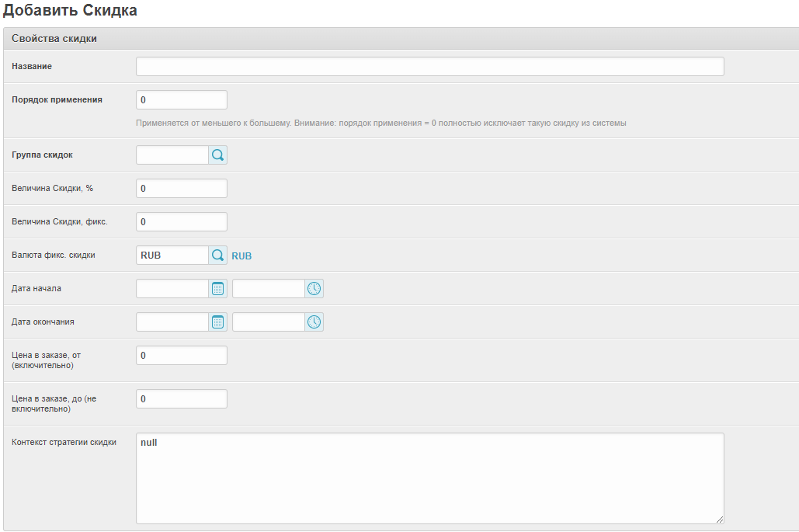Screen dimensions: 799x532
Task: Click the Валюта фикс. скидки RUB input
Action: point(172,256)
